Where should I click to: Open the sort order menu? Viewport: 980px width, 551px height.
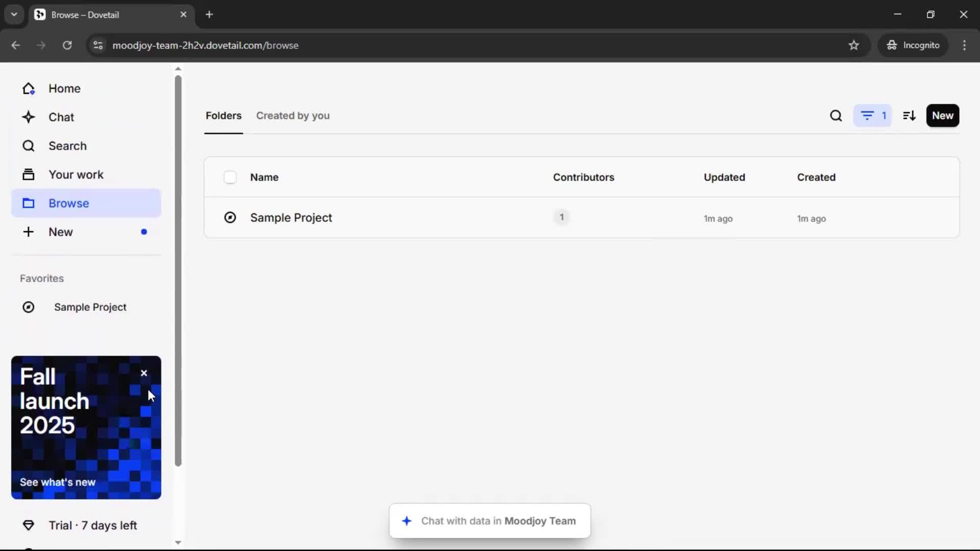(909, 116)
